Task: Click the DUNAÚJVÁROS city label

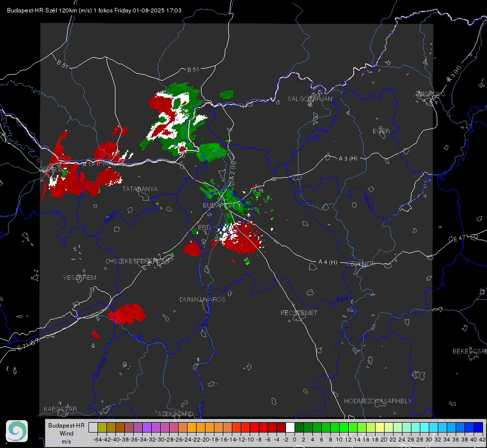Action: pyautogui.click(x=202, y=299)
